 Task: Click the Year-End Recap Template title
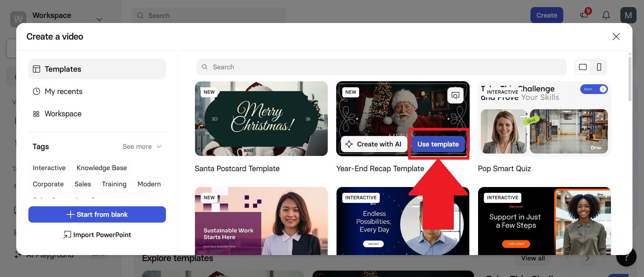(x=380, y=168)
